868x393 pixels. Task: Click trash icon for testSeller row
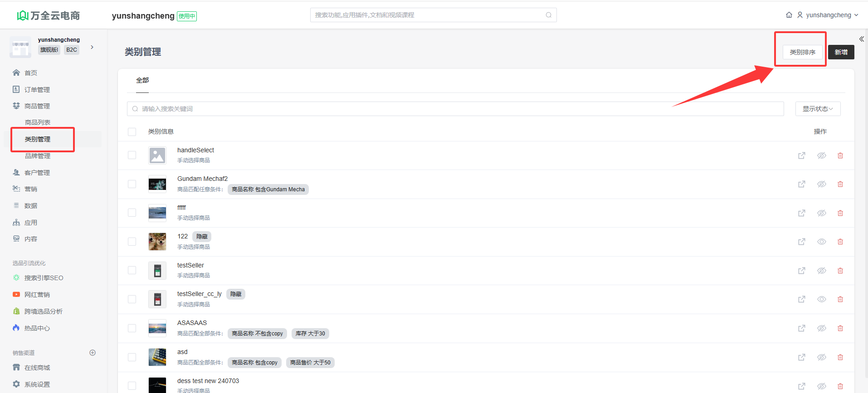(840, 271)
